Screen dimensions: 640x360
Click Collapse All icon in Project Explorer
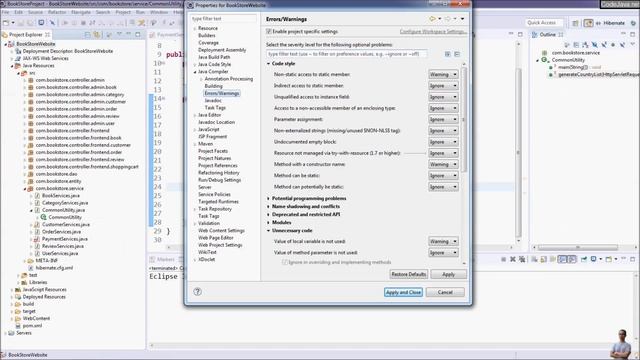[88, 35]
